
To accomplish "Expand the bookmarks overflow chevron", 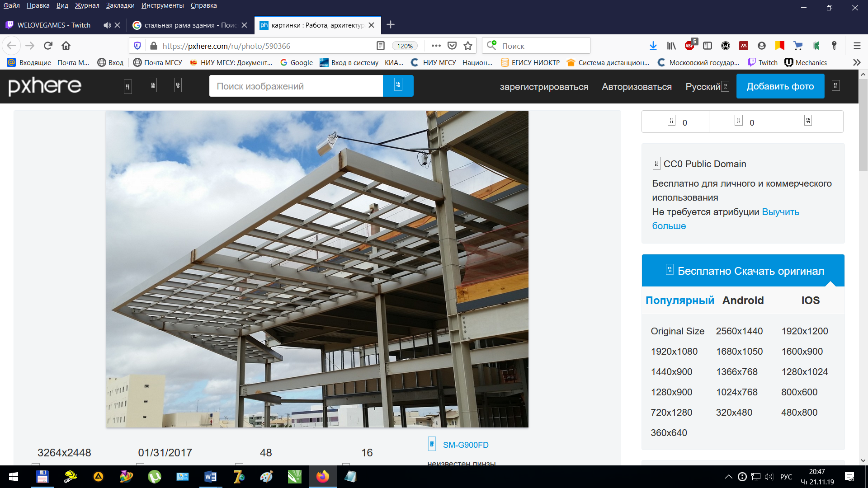I will pos(857,62).
